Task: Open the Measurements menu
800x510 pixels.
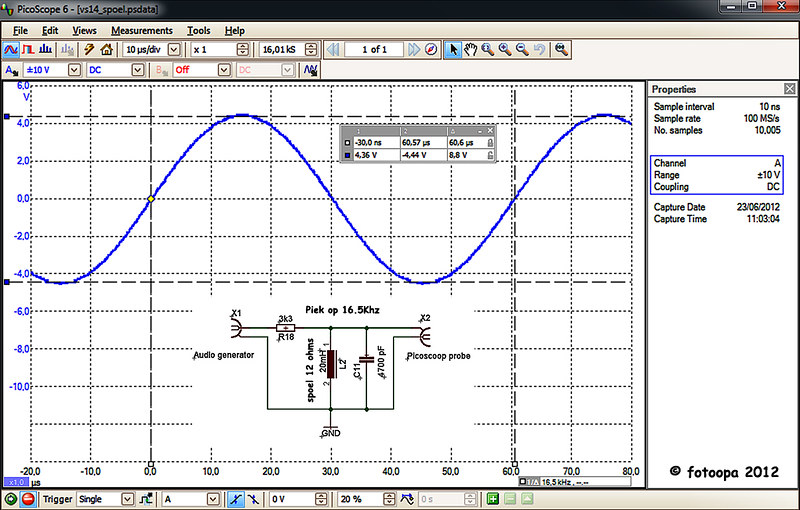Action: point(142,31)
